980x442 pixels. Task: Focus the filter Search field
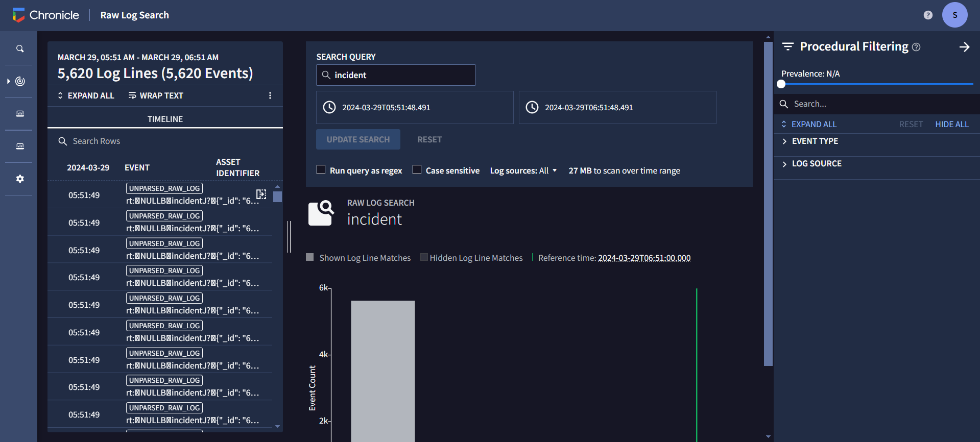877,104
